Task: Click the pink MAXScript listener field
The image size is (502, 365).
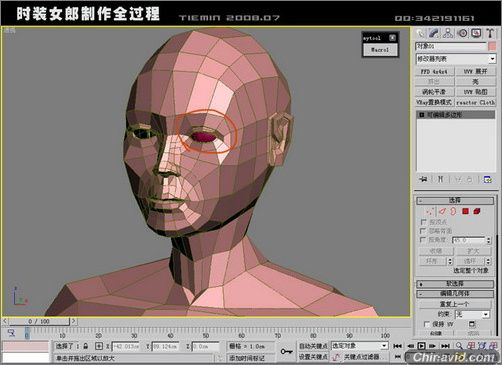Action: pyautogui.click(x=25, y=347)
